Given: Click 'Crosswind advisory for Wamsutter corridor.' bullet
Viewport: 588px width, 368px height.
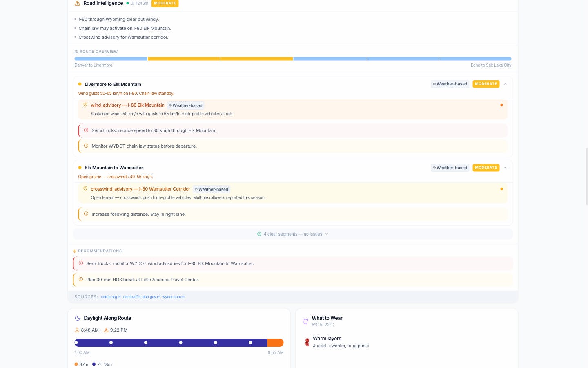Looking at the screenshot, I should point(123,37).
